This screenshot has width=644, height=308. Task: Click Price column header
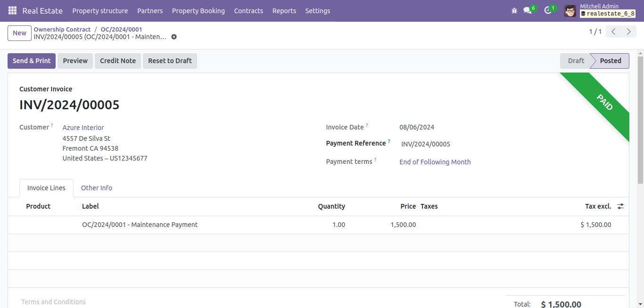coord(408,206)
